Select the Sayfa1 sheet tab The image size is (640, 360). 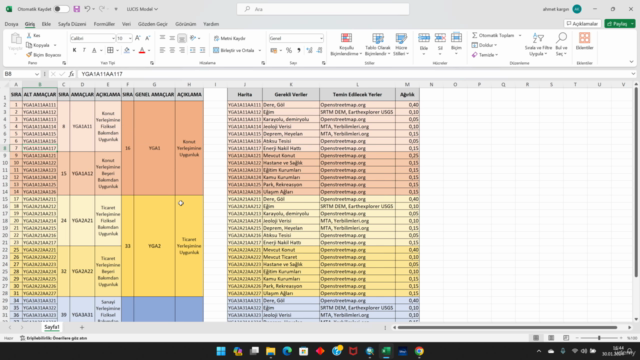pyautogui.click(x=52, y=327)
